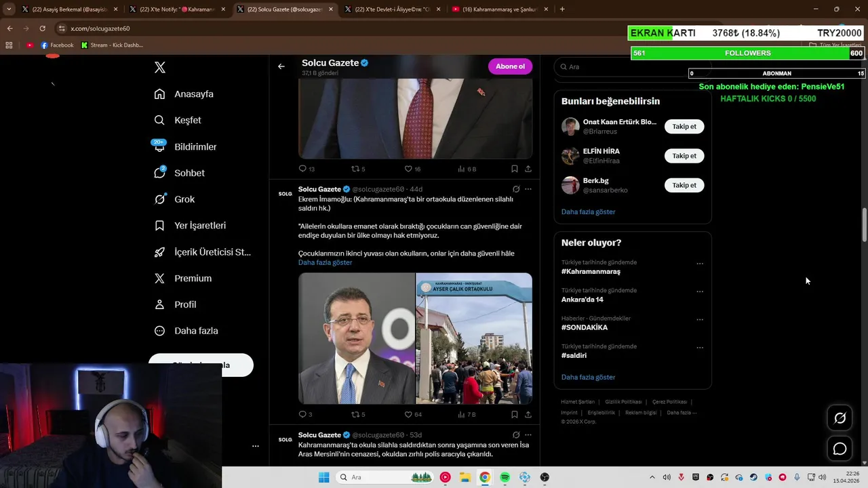
Task: Open Sohbet messages
Action: click(179, 173)
